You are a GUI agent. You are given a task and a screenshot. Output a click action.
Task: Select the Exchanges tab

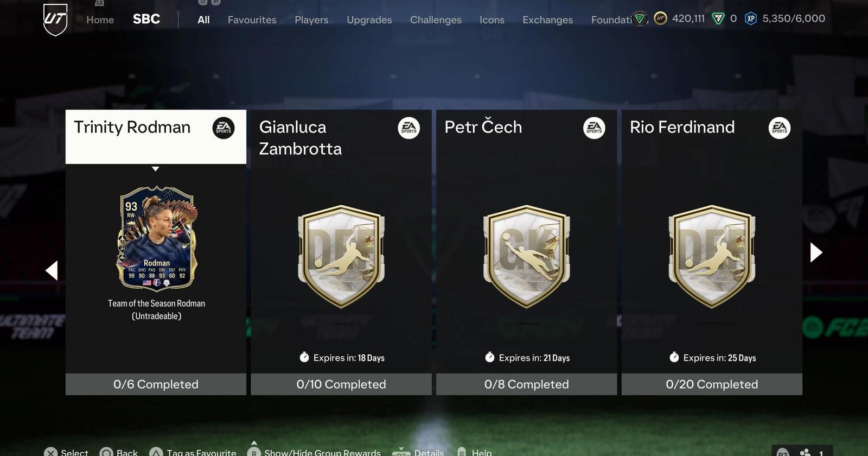pyautogui.click(x=547, y=20)
